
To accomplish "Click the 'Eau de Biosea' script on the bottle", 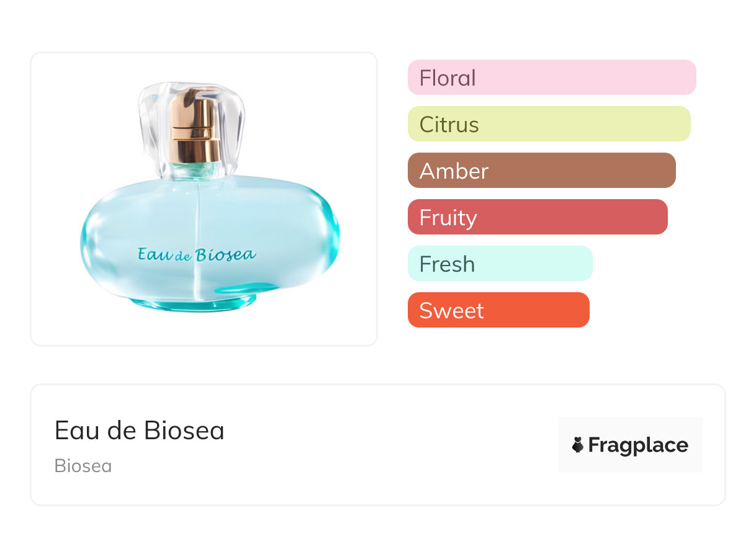I will point(196,254).
